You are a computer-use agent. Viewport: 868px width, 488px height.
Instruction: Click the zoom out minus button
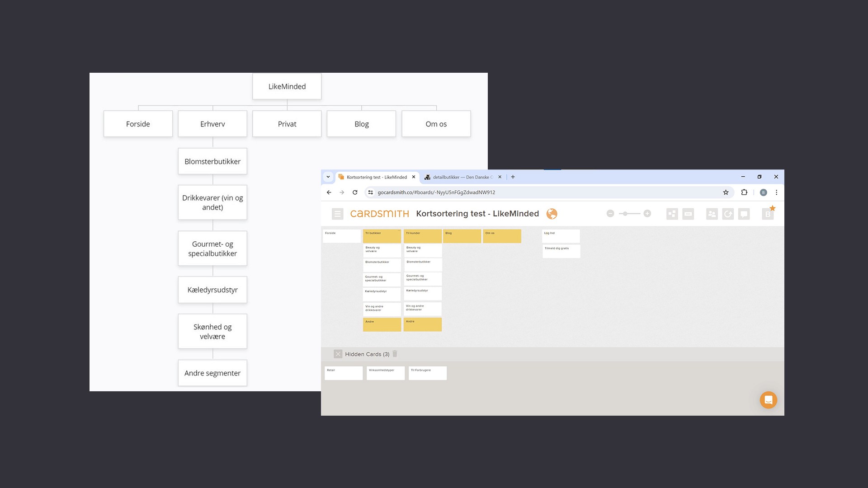pos(610,214)
